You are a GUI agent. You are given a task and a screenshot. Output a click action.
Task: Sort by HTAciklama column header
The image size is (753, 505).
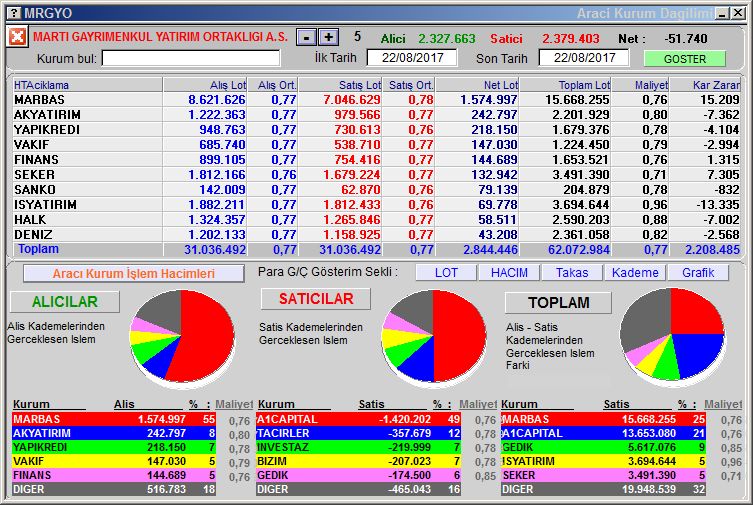tap(87, 85)
